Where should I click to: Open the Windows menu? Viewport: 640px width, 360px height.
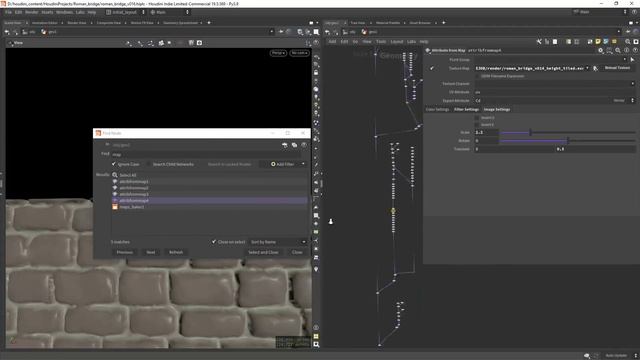[x=64, y=12]
